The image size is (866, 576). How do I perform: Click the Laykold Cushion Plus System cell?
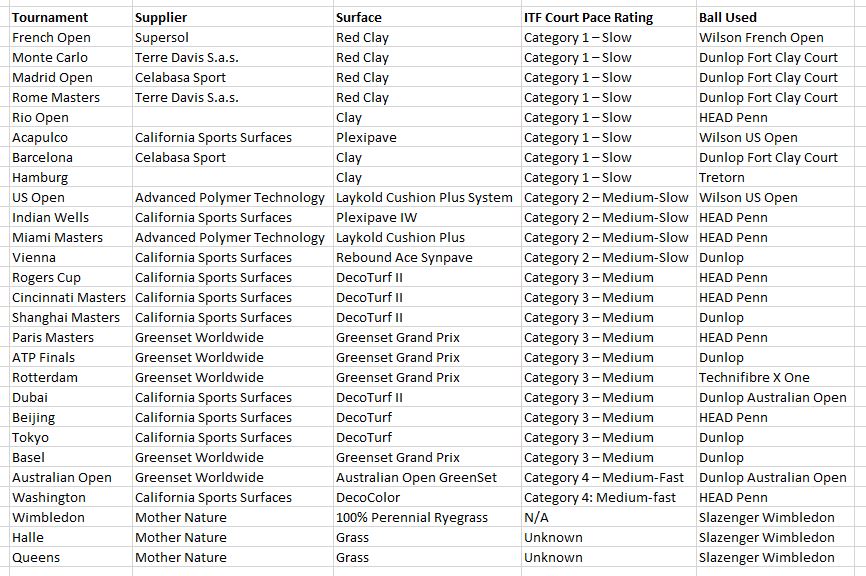(x=427, y=198)
